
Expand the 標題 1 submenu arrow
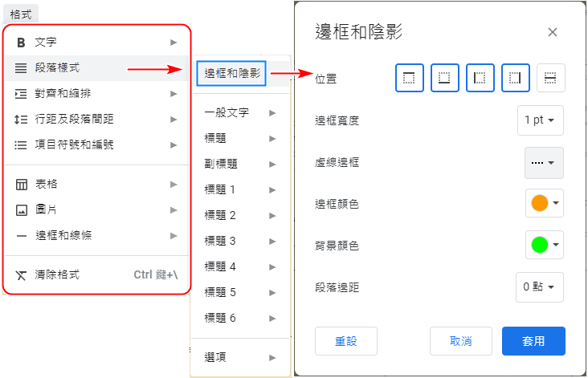click(x=272, y=190)
